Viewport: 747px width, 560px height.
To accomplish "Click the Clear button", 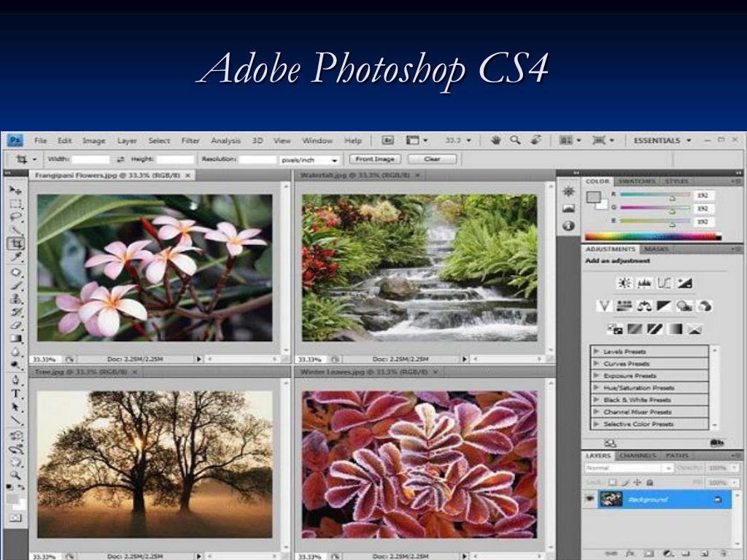I will pos(432,159).
